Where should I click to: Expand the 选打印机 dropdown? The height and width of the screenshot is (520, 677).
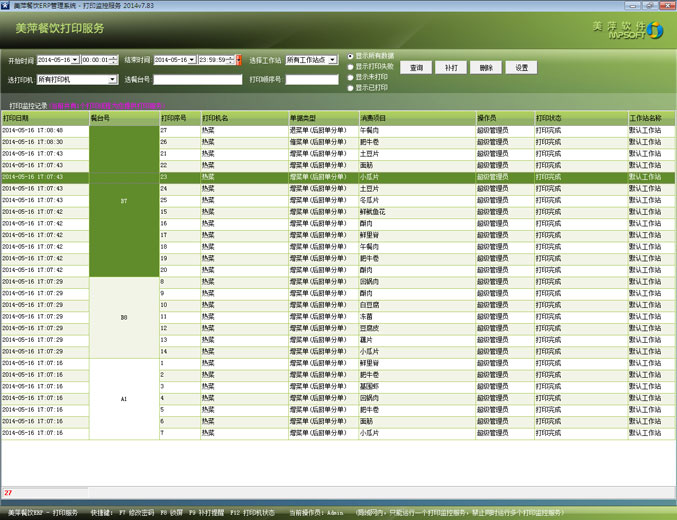click(112, 79)
